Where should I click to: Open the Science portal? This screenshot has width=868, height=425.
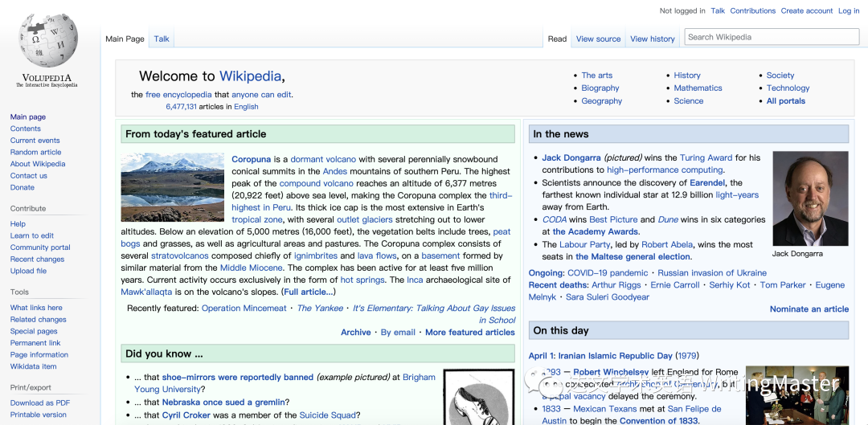689,100
